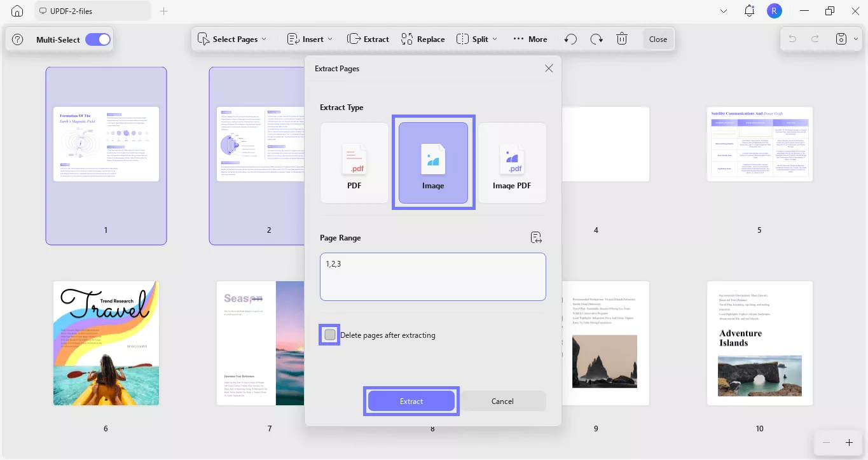868x460 pixels.
Task: Open the More menu in toolbar
Action: (x=530, y=39)
